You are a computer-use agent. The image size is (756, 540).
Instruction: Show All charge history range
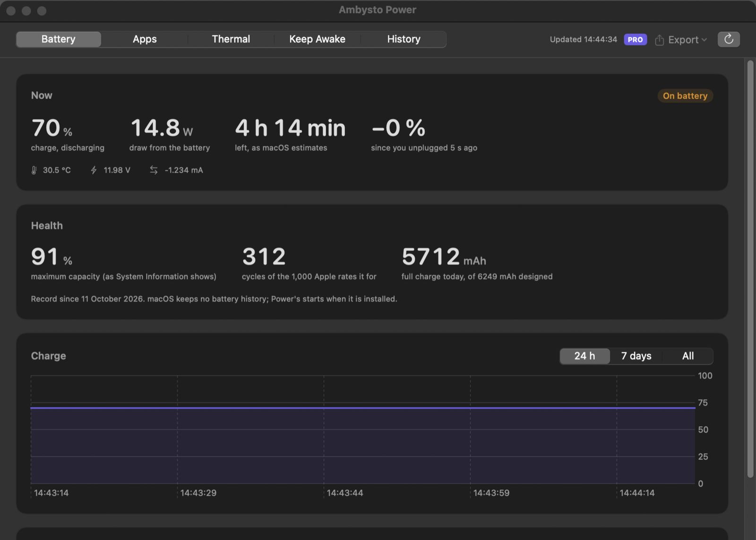pyautogui.click(x=688, y=356)
